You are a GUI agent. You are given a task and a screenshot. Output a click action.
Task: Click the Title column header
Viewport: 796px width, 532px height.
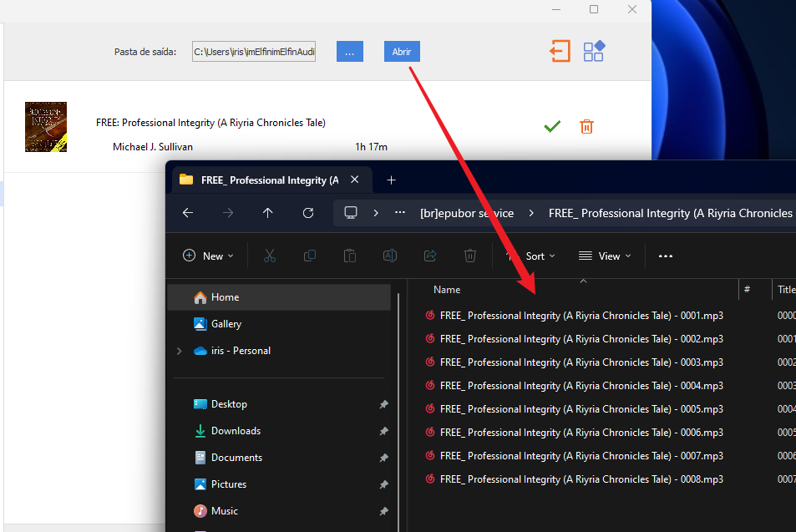pos(785,290)
